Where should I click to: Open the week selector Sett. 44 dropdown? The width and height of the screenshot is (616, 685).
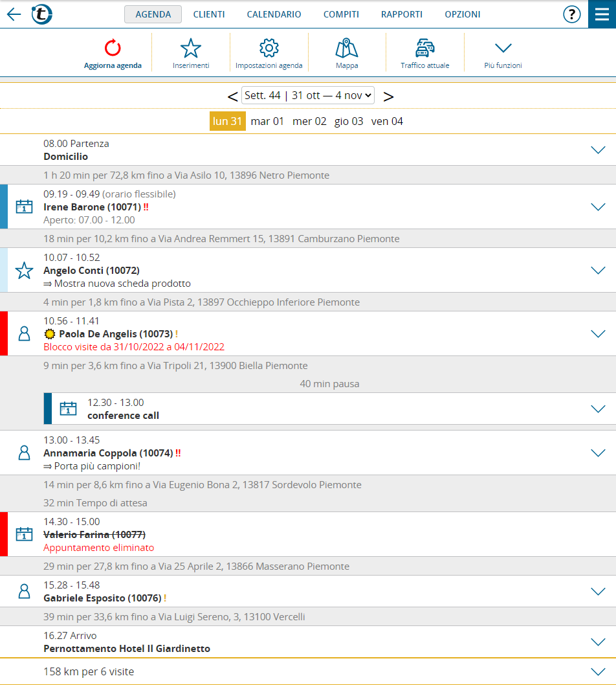tap(308, 95)
